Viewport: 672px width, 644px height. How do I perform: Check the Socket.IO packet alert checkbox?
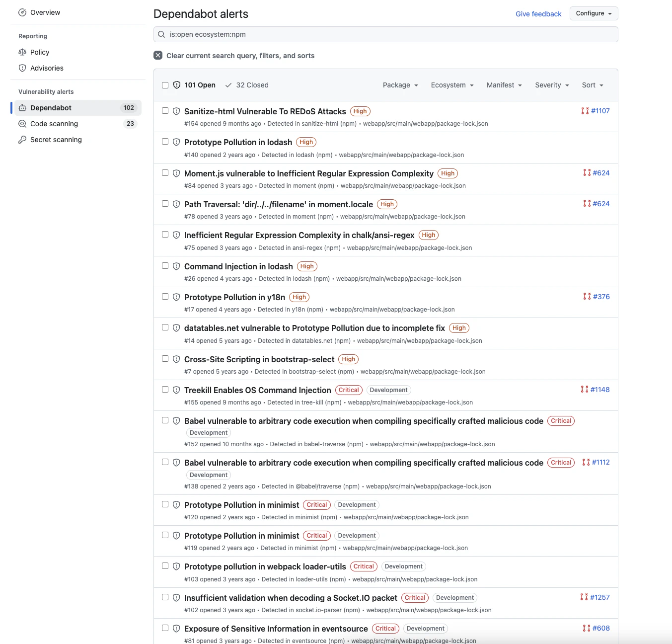[x=165, y=597]
